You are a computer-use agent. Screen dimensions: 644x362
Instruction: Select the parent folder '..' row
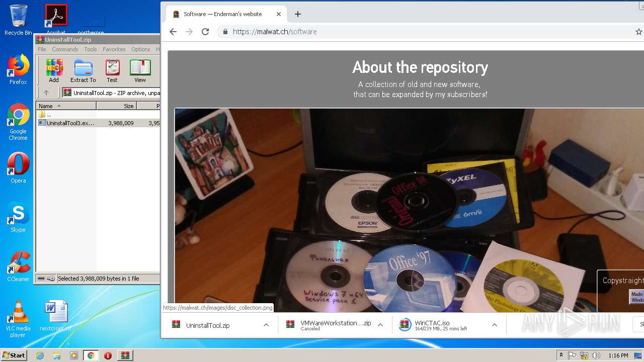(98, 115)
